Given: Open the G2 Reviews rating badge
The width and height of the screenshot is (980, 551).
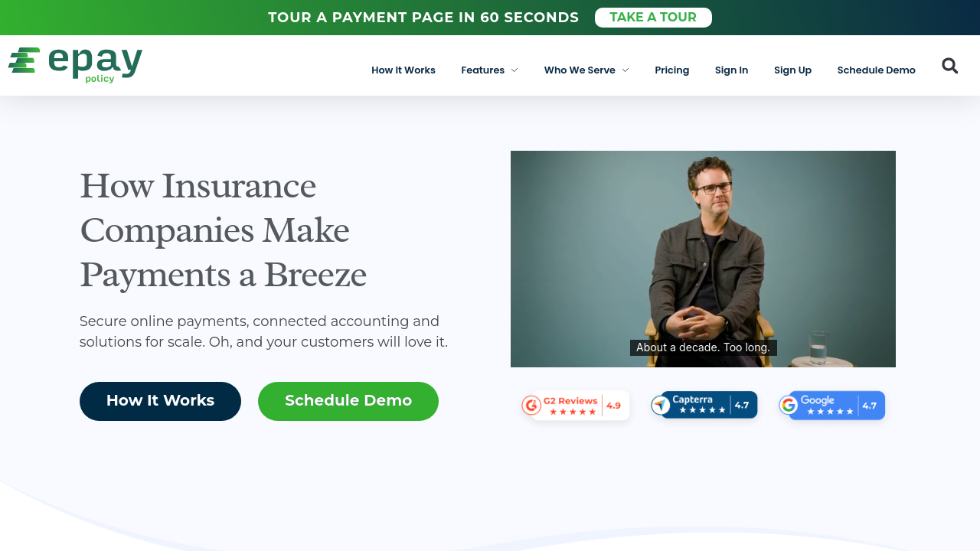Looking at the screenshot, I should (x=576, y=406).
